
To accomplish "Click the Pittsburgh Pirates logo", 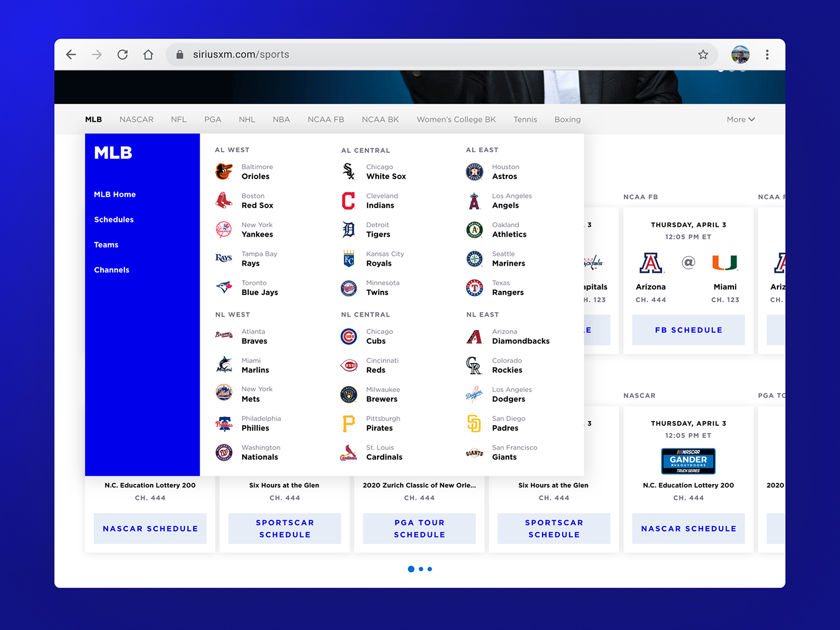I will 349,423.
